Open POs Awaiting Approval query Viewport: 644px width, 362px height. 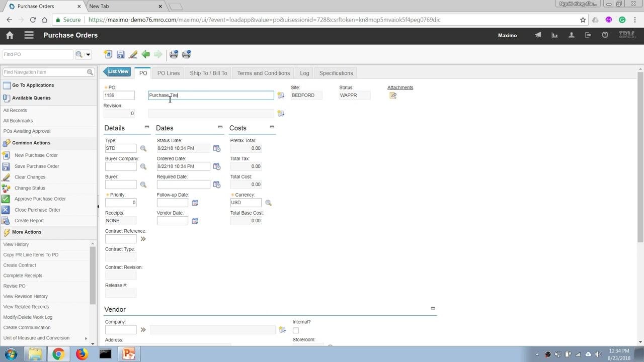(x=27, y=131)
